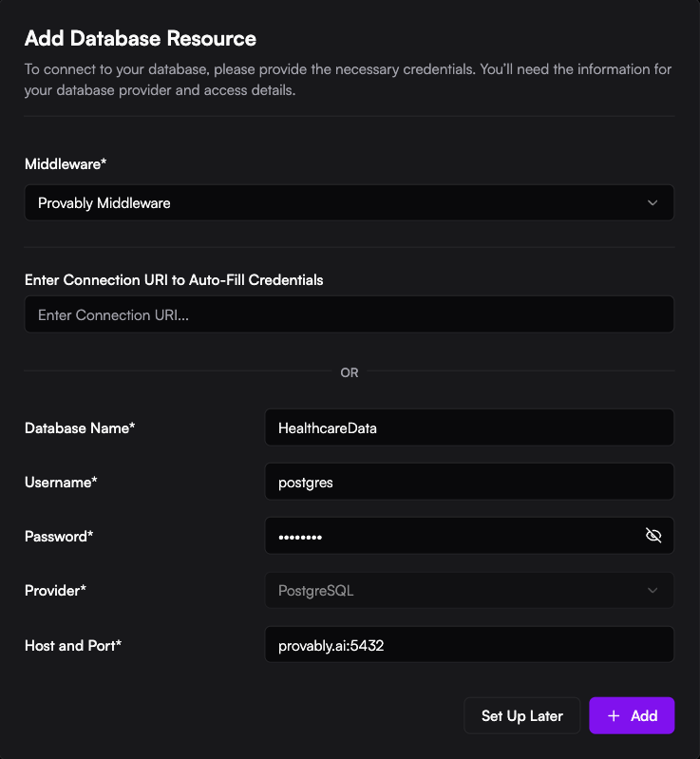Click the HealthcareData database name field
Viewport: 700px width, 759px height.
468,427
